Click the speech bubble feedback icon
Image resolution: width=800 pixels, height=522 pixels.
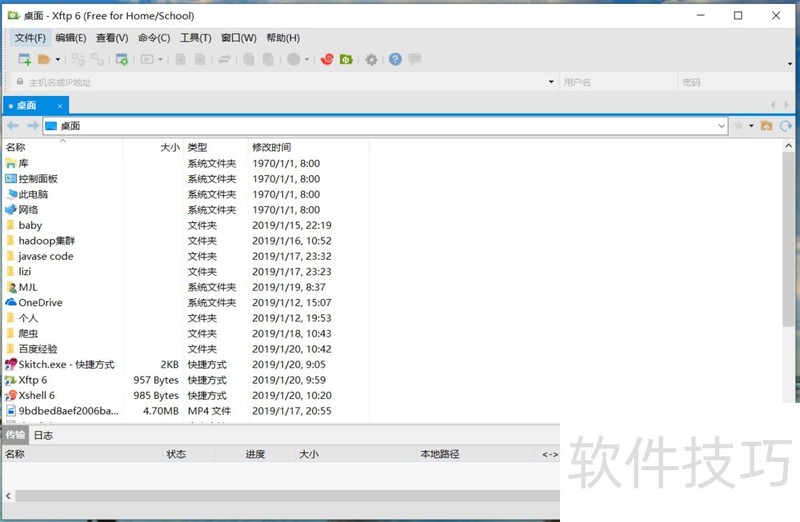click(x=415, y=59)
